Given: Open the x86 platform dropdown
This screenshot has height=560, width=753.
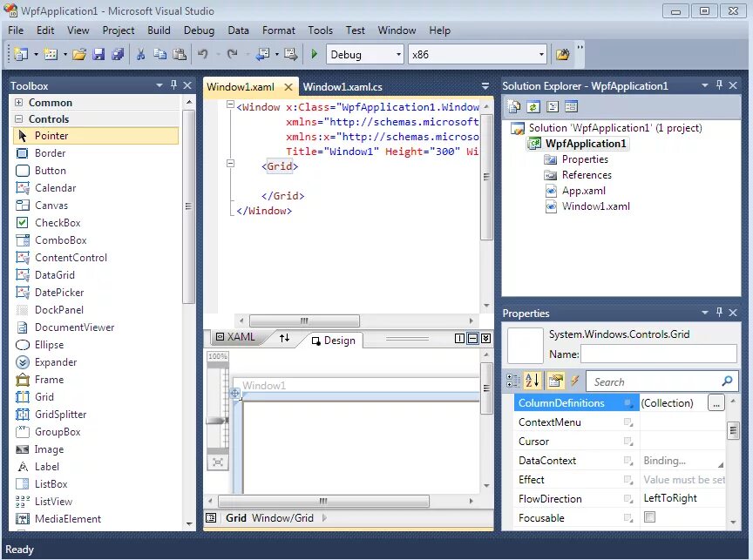Looking at the screenshot, I should pyautogui.click(x=541, y=54).
